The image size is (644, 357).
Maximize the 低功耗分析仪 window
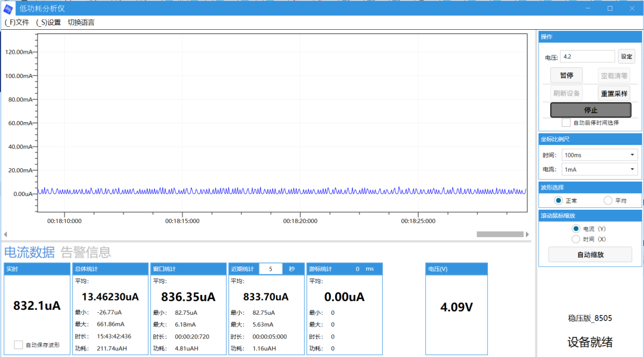tap(610, 8)
